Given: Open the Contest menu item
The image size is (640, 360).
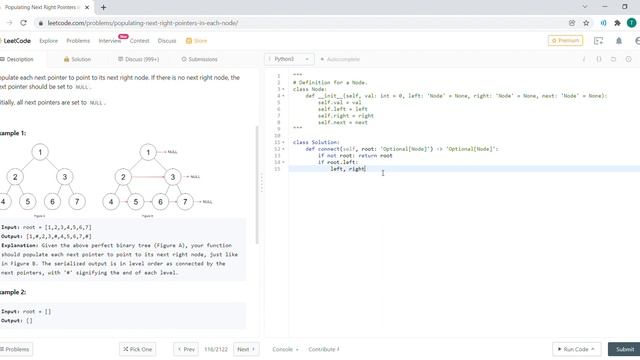Looking at the screenshot, I should pyautogui.click(x=140, y=41).
